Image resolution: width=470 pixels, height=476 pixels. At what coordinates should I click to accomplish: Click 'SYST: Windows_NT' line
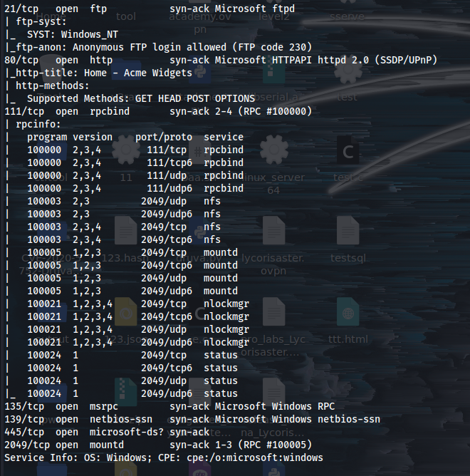coord(73,35)
